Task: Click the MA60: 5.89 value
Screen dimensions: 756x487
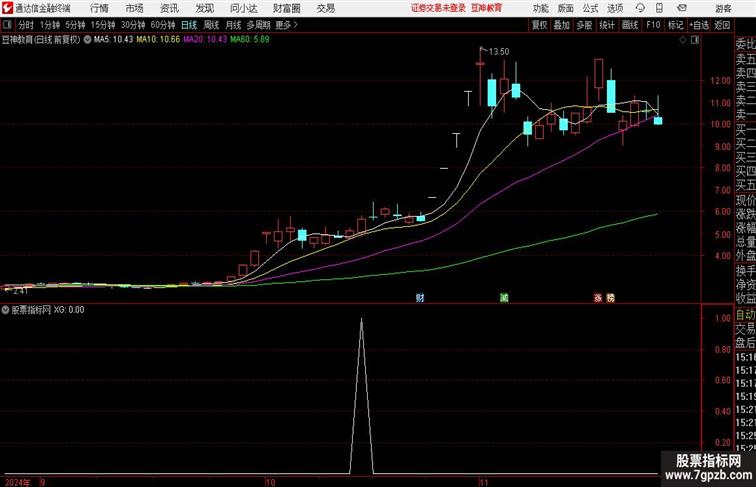Action: (250, 40)
